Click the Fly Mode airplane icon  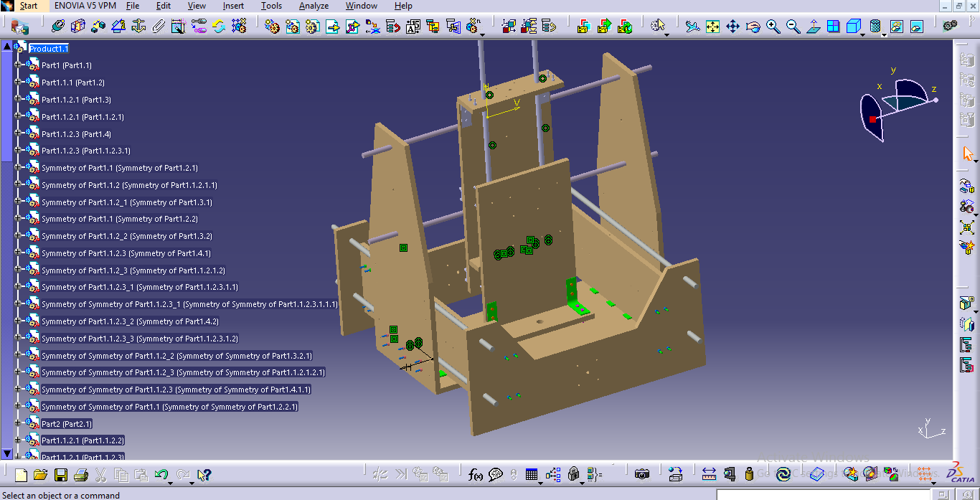click(692, 27)
